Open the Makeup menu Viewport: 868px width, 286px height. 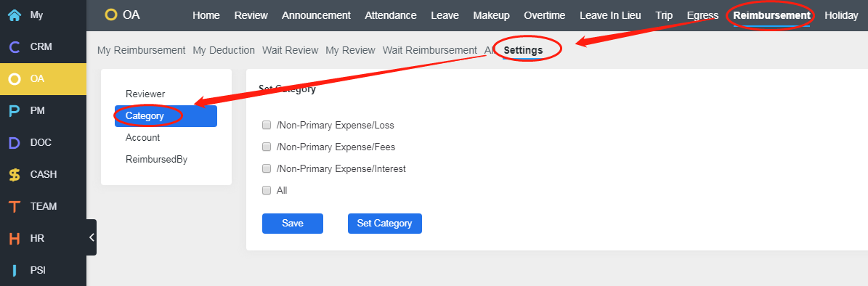(x=492, y=15)
